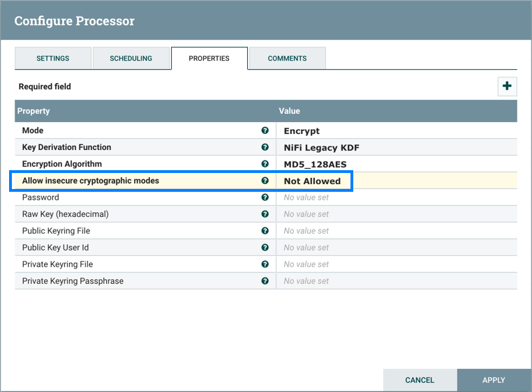Open the Mode value Encrypt dropdown
Viewport: 532px width, 392px height.
point(302,131)
